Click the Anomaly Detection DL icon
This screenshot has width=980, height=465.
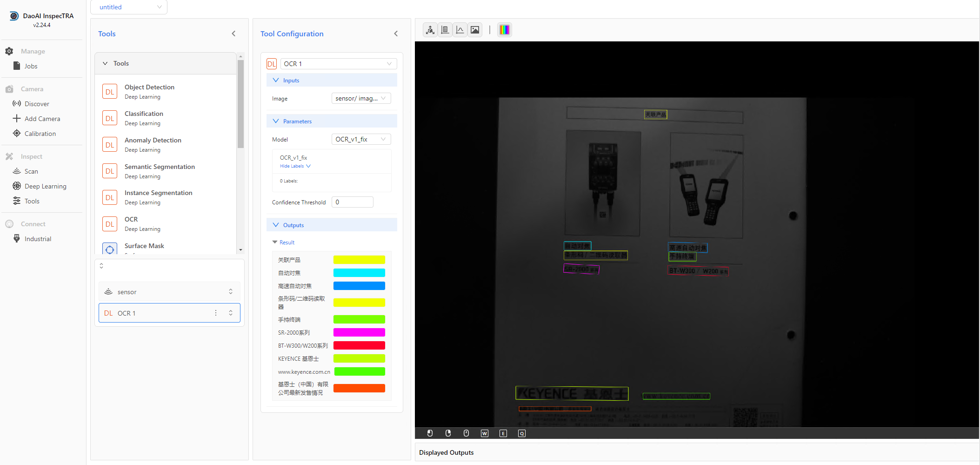tap(110, 145)
